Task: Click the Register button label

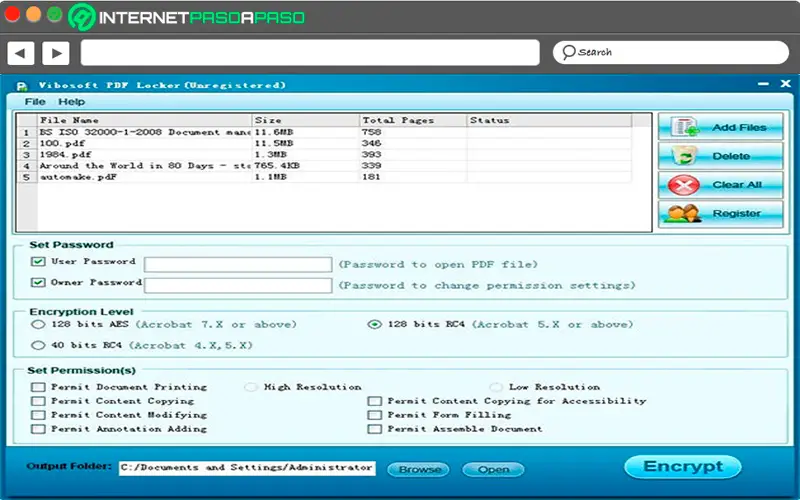Action: (737, 213)
